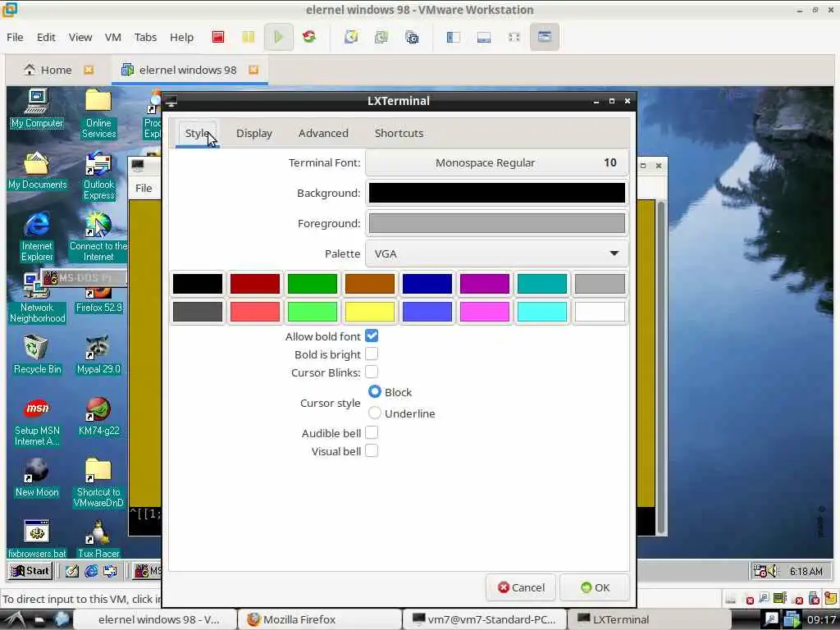Switch to the Shortcuts tab
The height and width of the screenshot is (630, 840).
[x=399, y=133]
